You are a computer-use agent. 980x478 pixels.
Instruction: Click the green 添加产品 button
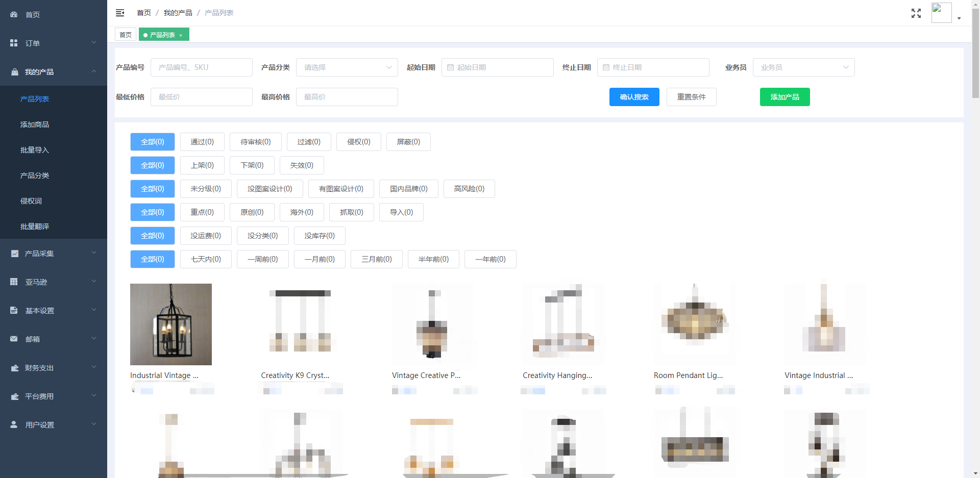point(785,97)
